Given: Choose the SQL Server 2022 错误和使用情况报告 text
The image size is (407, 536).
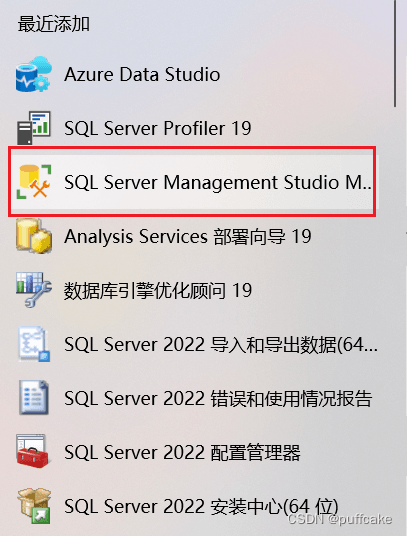Looking at the screenshot, I should (x=218, y=398).
